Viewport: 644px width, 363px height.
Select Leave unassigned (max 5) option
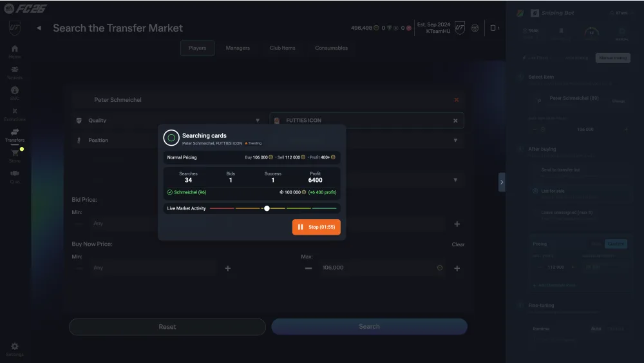pos(567,212)
